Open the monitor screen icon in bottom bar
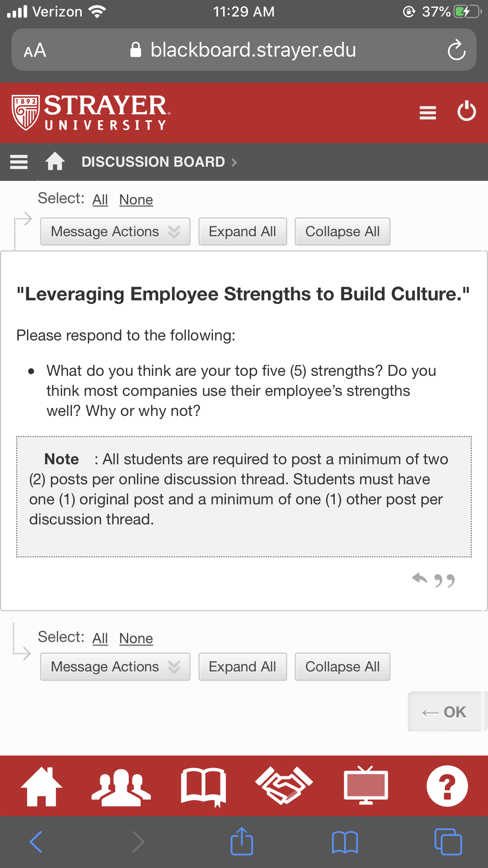 (366, 785)
